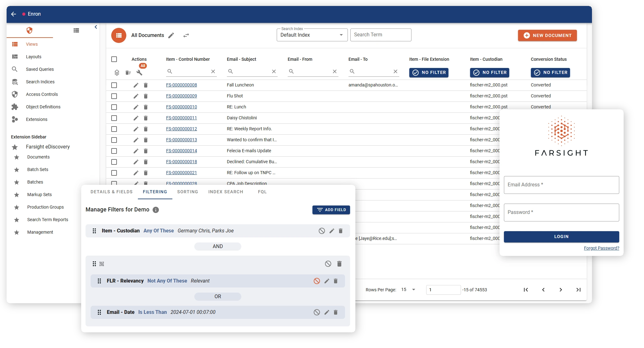Select Object Definitions in the sidebar
644x348 pixels.
click(43, 107)
